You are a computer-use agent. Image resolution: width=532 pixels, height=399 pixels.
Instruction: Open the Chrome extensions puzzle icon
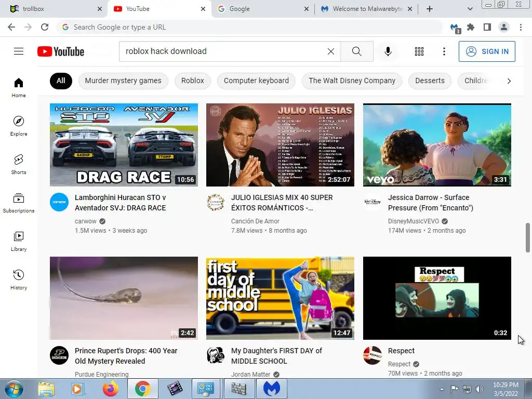pos(471,27)
